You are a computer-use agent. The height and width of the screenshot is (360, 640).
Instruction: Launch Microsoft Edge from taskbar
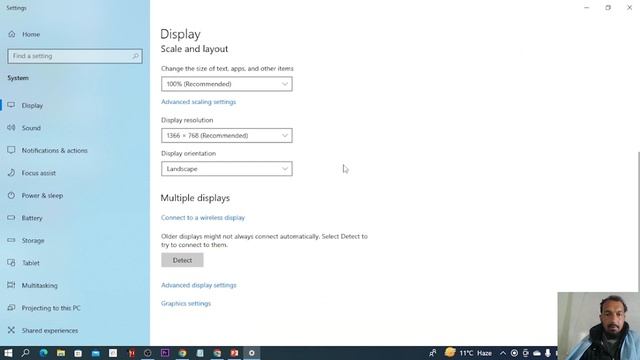[x=43, y=353]
